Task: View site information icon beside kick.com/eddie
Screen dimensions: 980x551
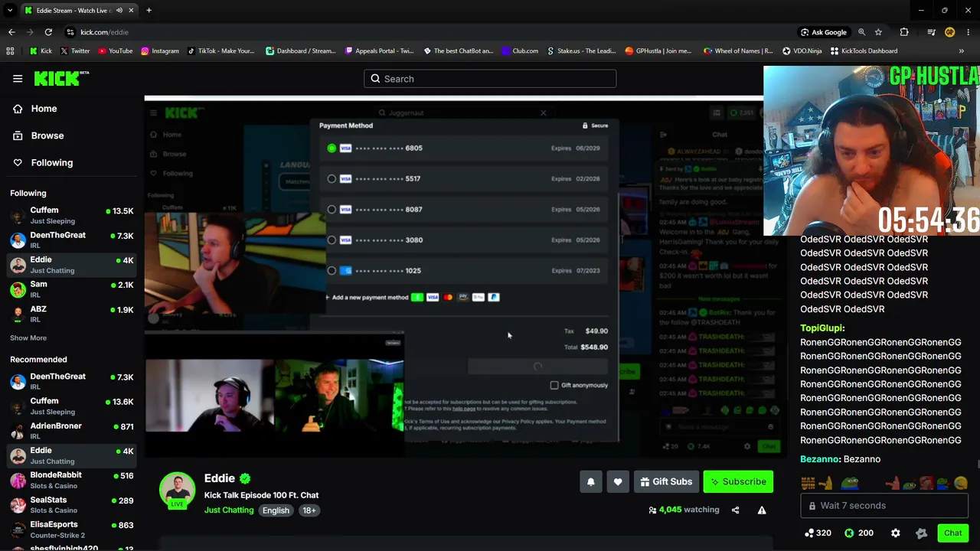Action: click(70, 32)
